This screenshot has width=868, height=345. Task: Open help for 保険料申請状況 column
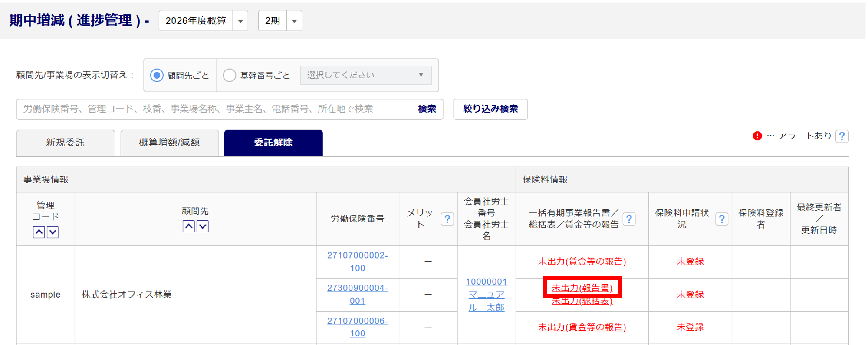pyautogui.click(x=722, y=219)
